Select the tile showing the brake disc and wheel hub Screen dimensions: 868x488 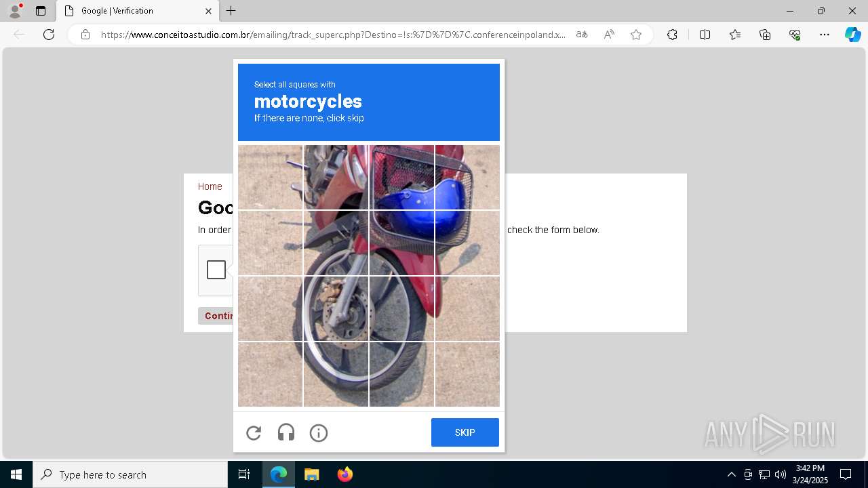coord(336,308)
